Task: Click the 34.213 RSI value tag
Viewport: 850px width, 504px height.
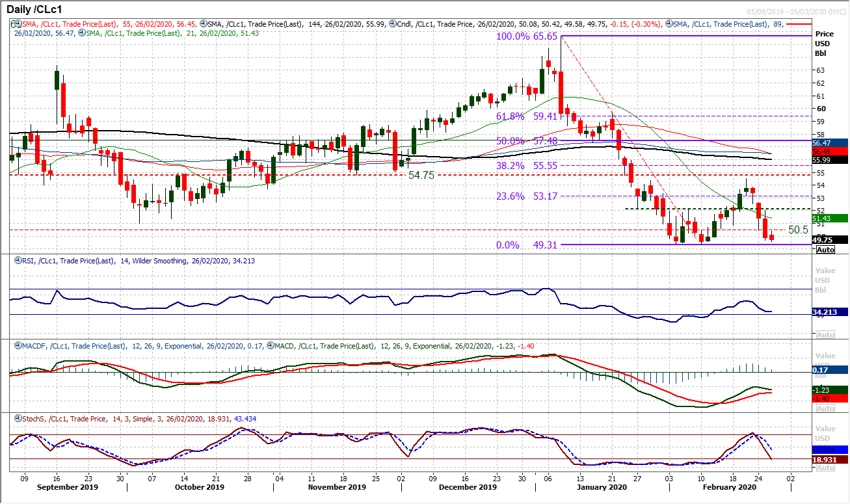Action: pos(830,313)
